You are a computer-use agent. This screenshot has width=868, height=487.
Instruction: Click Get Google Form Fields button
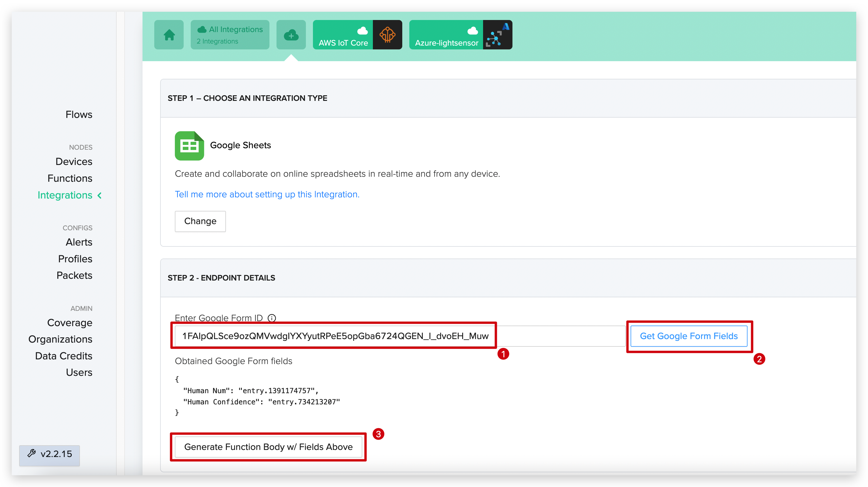(x=689, y=336)
